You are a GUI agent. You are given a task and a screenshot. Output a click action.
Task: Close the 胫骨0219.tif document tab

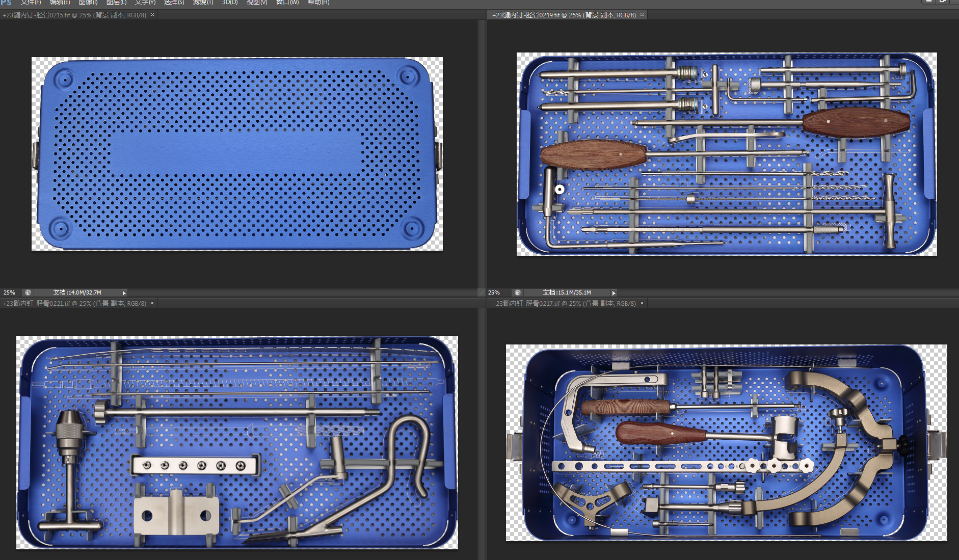(642, 15)
